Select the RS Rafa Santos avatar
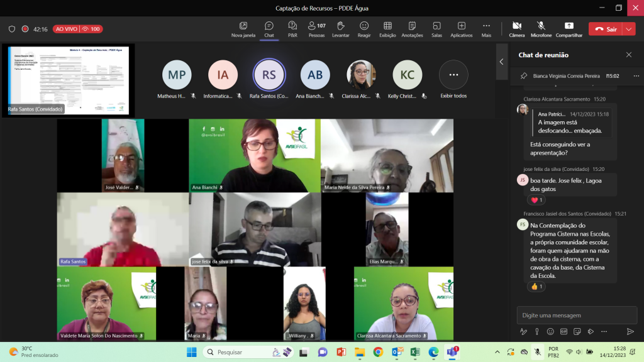Image resolution: width=644 pixels, height=362 pixels. [x=269, y=75]
